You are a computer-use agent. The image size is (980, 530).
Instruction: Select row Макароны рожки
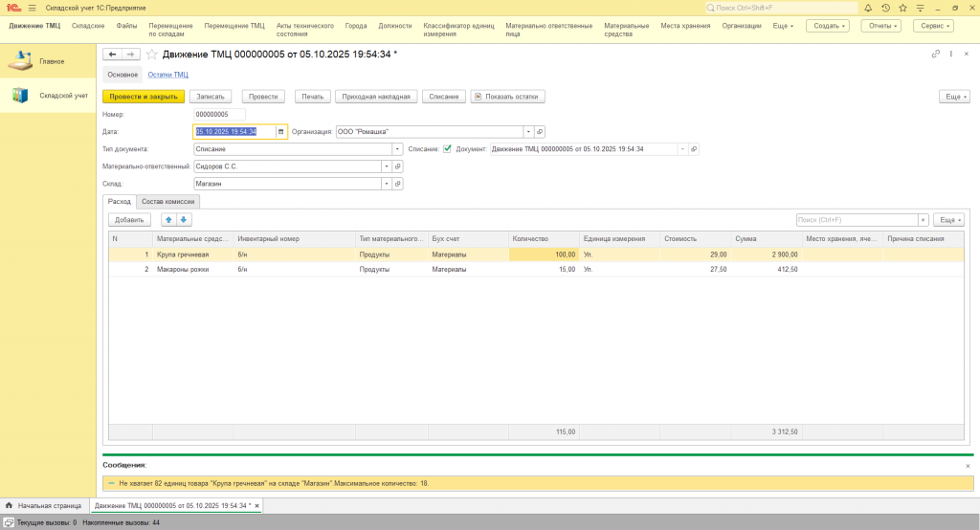536,270
